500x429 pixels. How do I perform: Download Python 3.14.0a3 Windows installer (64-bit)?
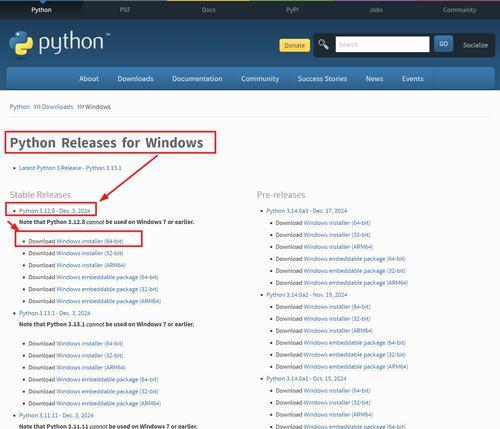coord(337,223)
